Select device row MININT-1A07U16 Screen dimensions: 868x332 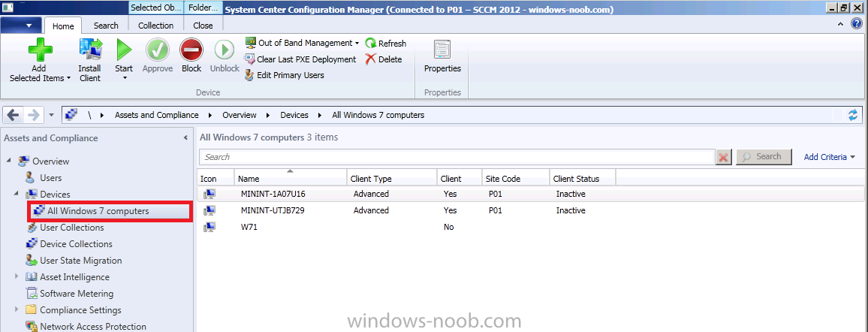pyautogui.click(x=530, y=194)
